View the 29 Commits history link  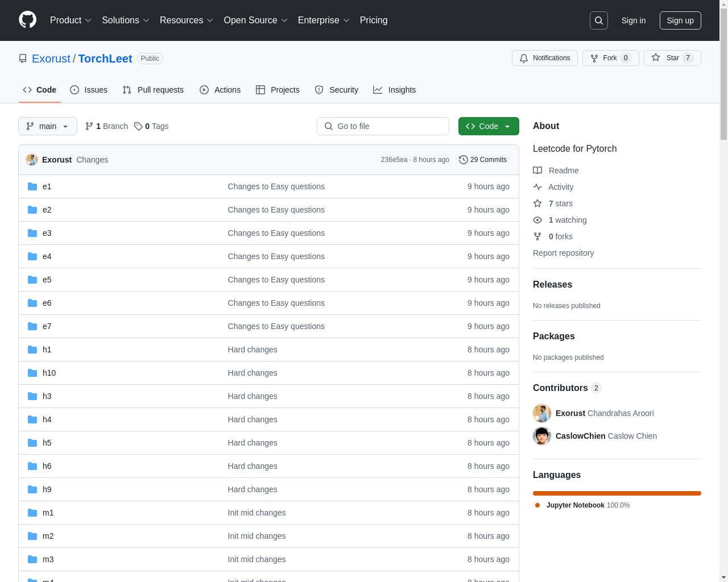tap(483, 160)
